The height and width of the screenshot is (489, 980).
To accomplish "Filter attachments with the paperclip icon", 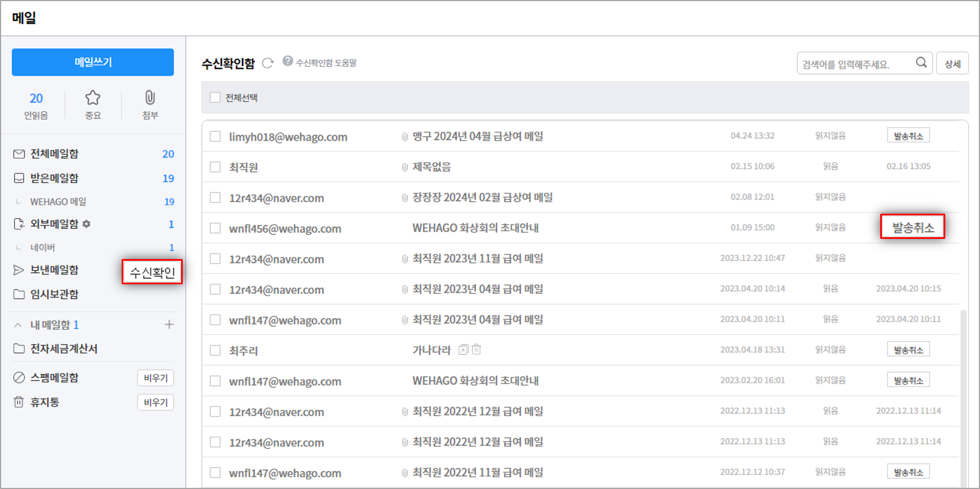I will tap(150, 98).
